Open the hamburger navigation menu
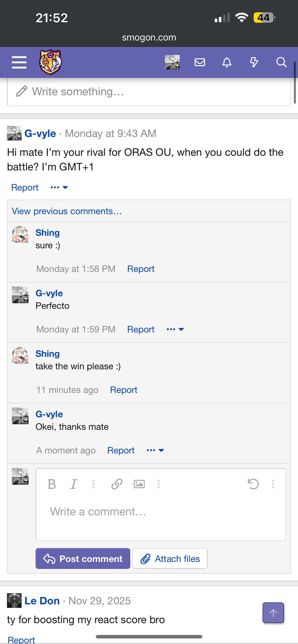 click(x=19, y=62)
